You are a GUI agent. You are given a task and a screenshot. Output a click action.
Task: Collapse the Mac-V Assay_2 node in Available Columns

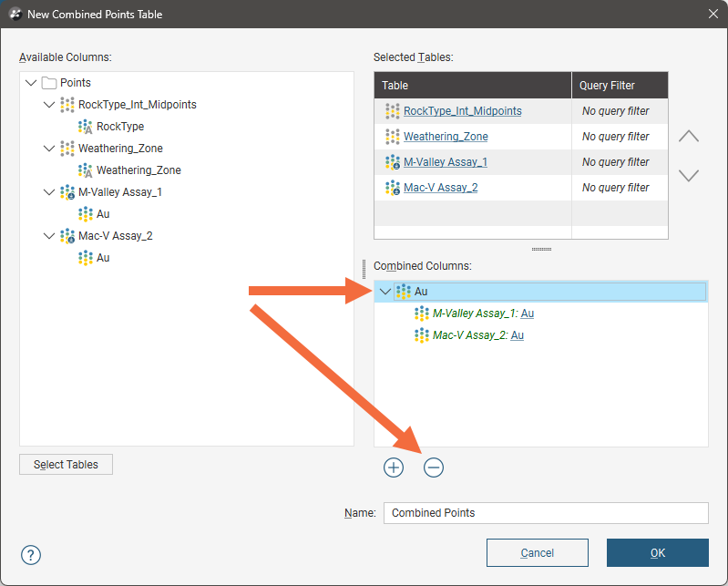tap(49, 236)
